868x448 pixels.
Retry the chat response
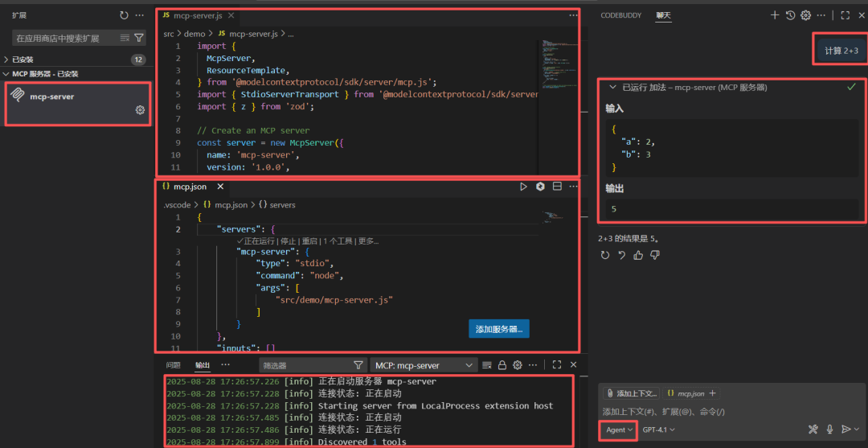coord(605,255)
